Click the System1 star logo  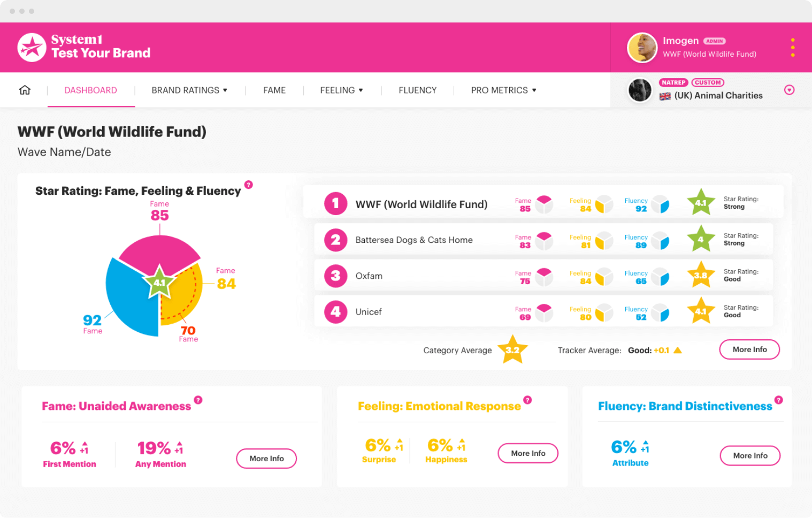tap(32, 47)
